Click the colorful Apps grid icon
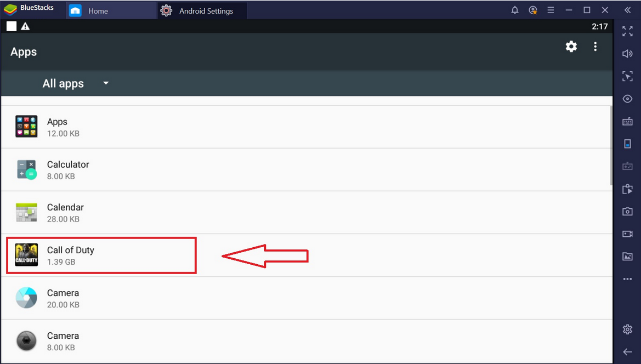This screenshot has height=364, width=641. tap(26, 126)
